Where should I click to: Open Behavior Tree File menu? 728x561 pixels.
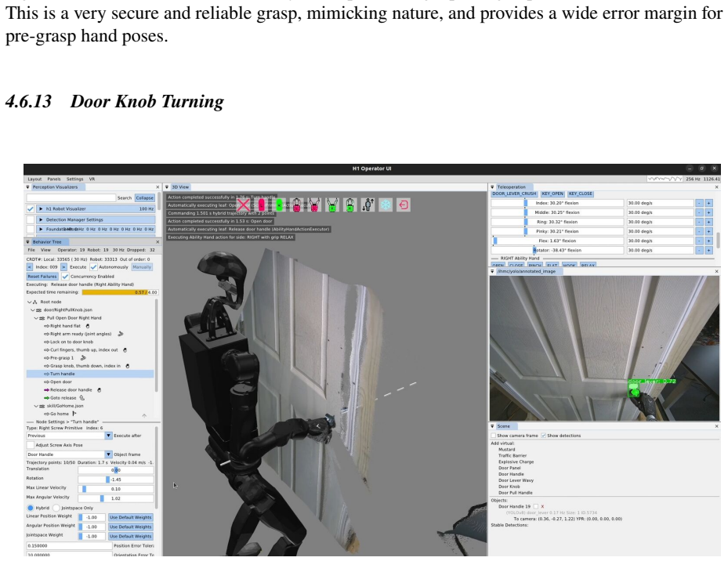point(31,250)
